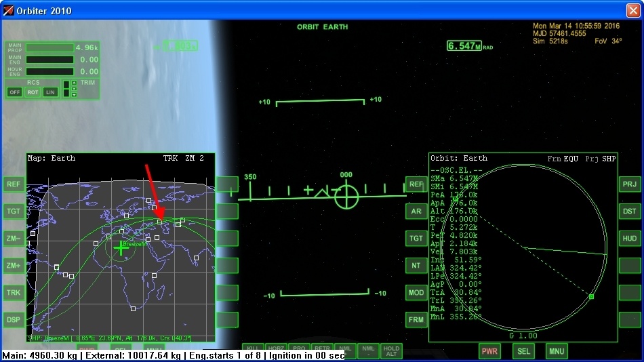Click the Prj SHP label on Orbit MFD
This screenshot has width=644, height=362.
click(x=601, y=159)
